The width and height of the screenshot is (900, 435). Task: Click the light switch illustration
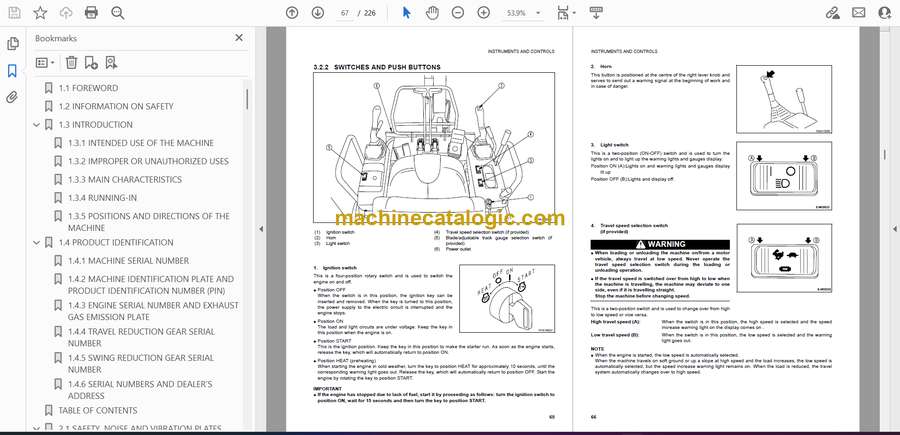783,176
